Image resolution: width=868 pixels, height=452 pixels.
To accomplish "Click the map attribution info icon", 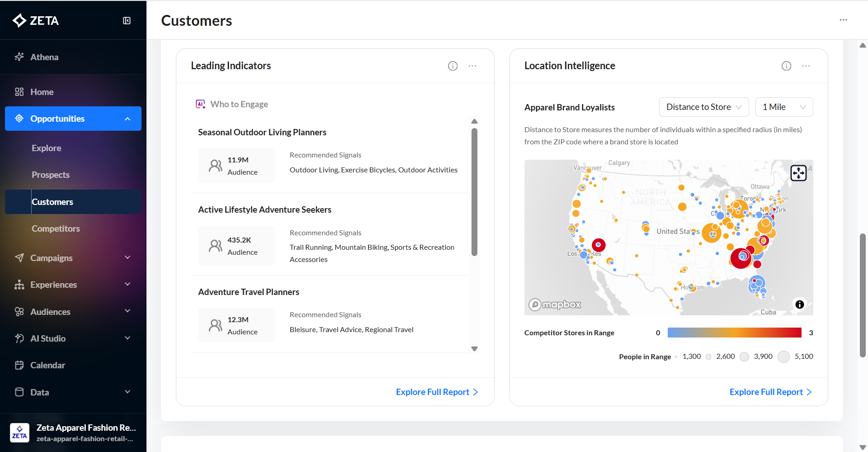I will click(799, 305).
